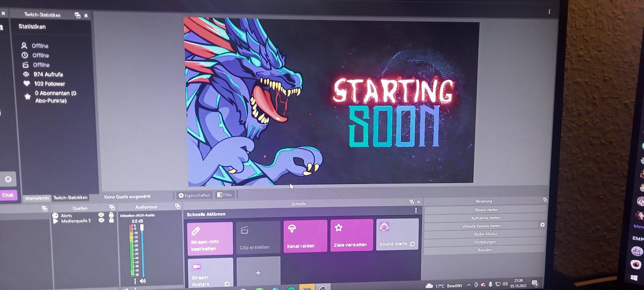Image resolution: width=644 pixels, height=290 pixels.
Task: Click round icon button above Chat
Action: click(8, 179)
